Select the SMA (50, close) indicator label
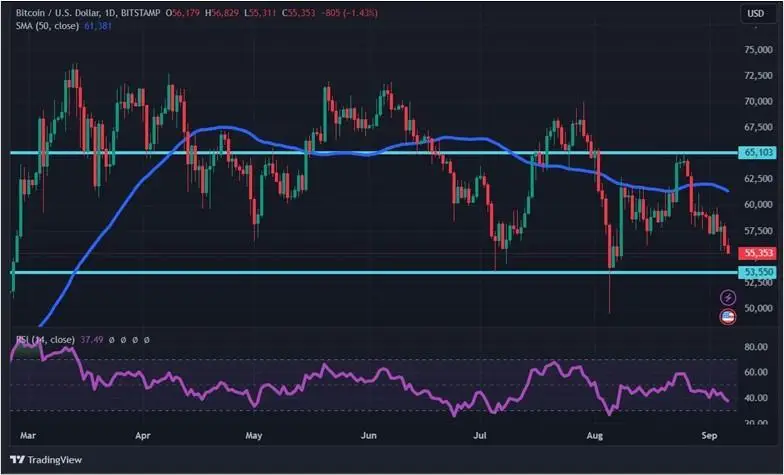784x475 pixels. point(43,25)
